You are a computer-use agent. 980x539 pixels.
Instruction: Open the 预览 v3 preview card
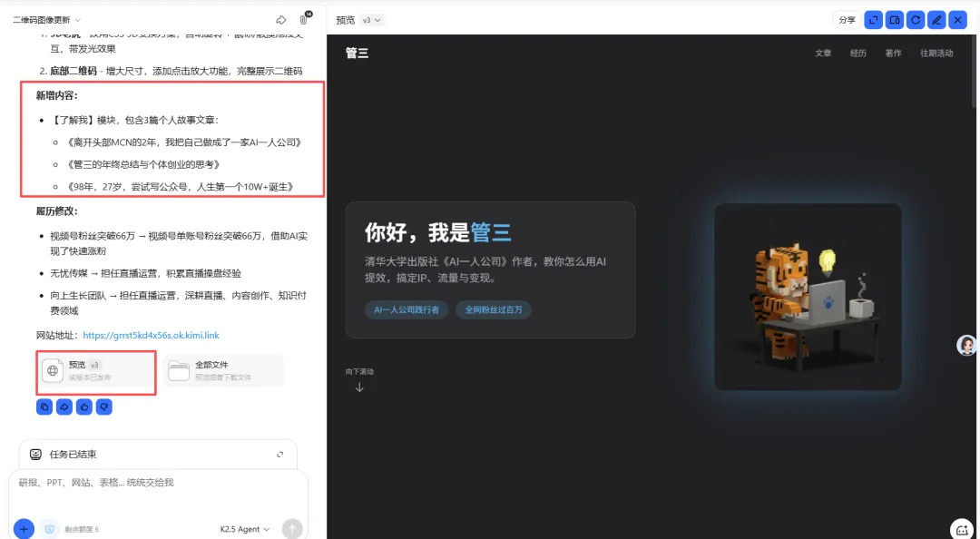[95, 371]
